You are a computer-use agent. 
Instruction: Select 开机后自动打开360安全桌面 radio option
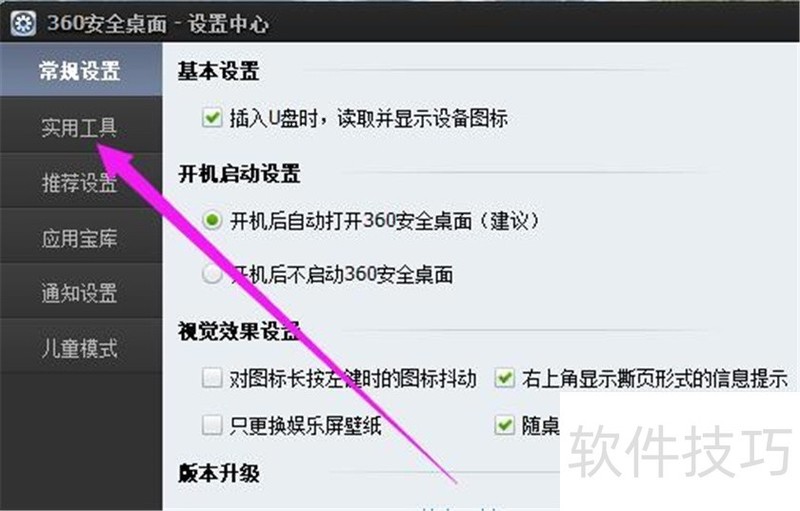[212, 221]
